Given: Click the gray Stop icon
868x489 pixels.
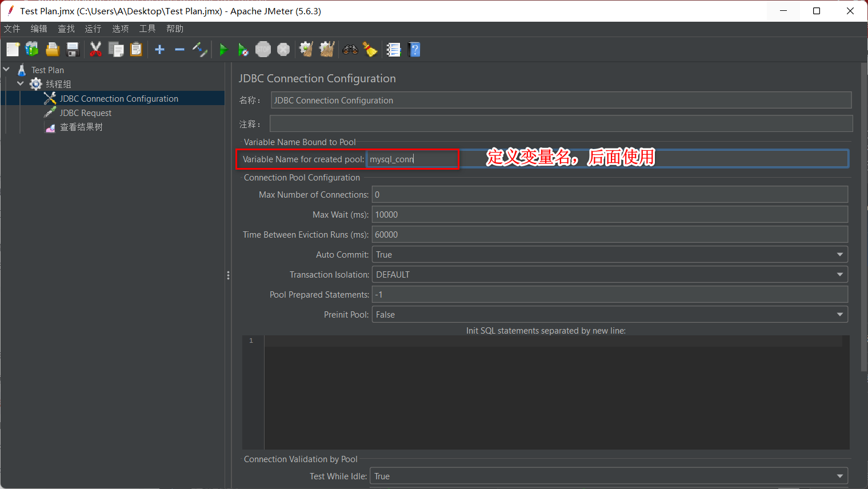Looking at the screenshot, I should (263, 50).
